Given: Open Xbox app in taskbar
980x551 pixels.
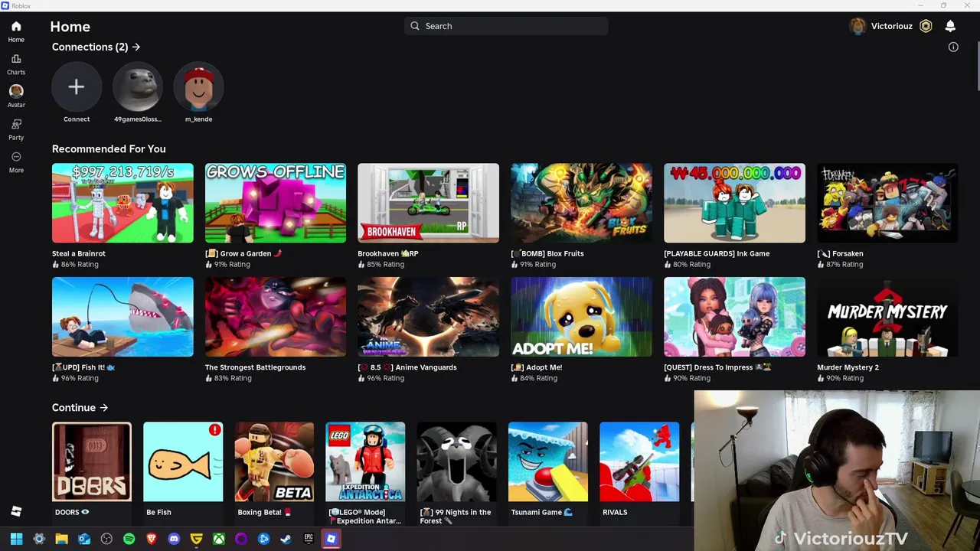Looking at the screenshot, I should point(219,539).
